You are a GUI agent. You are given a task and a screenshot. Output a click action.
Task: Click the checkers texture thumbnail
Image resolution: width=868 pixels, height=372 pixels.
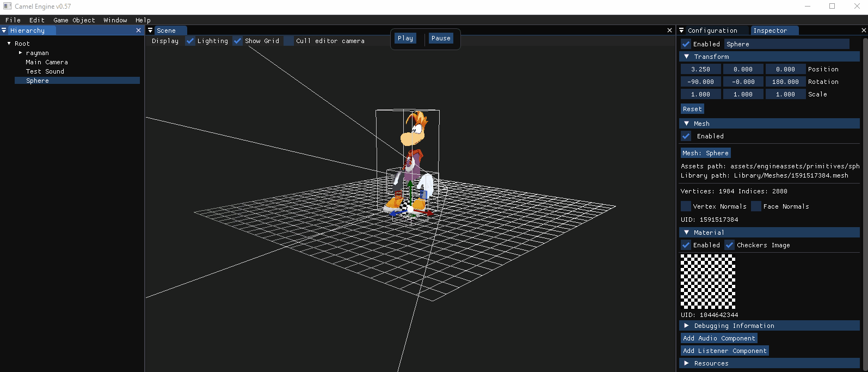pyautogui.click(x=708, y=282)
